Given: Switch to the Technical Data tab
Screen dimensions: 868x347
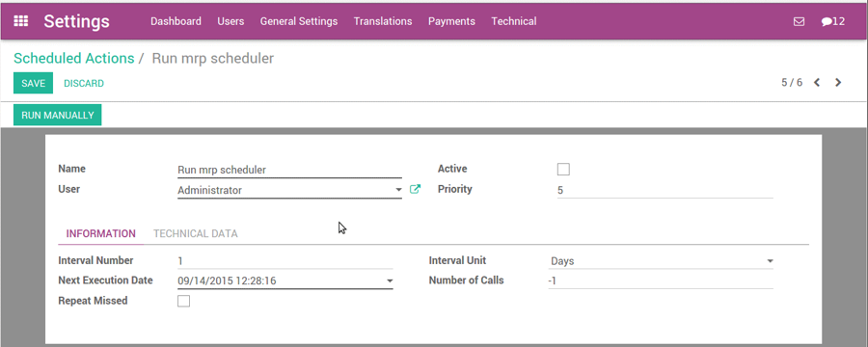Looking at the screenshot, I should [196, 233].
